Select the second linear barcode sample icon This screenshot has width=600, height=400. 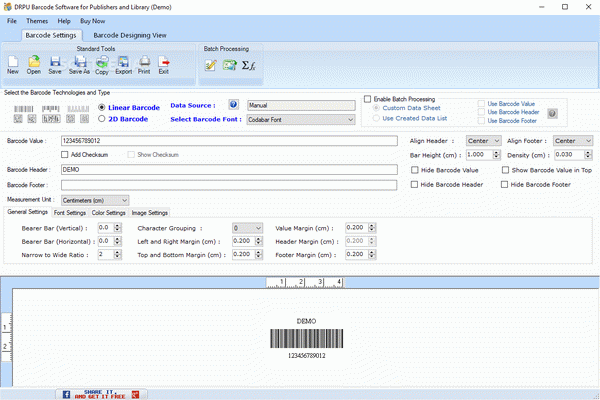point(51,109)
